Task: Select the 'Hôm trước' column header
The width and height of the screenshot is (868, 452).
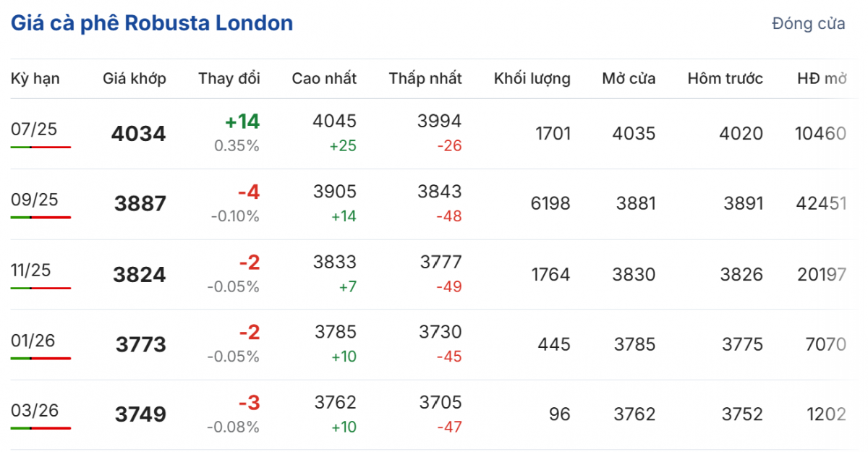Action: click(726, 79)
